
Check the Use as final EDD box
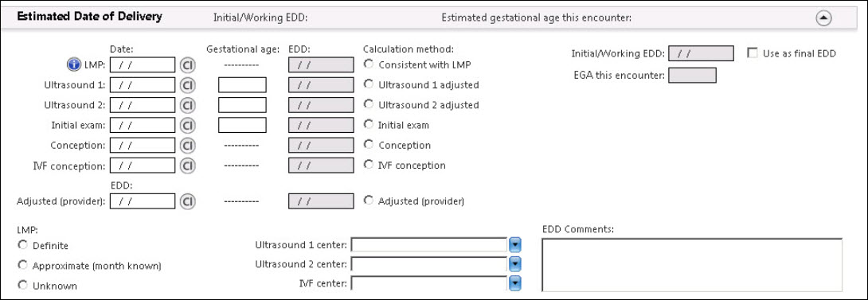753,53
